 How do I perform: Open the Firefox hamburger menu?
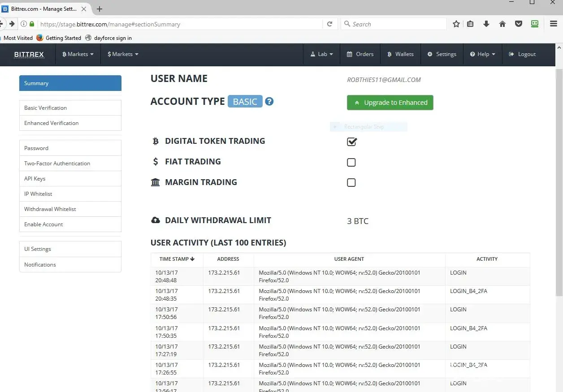pos(553,24)
